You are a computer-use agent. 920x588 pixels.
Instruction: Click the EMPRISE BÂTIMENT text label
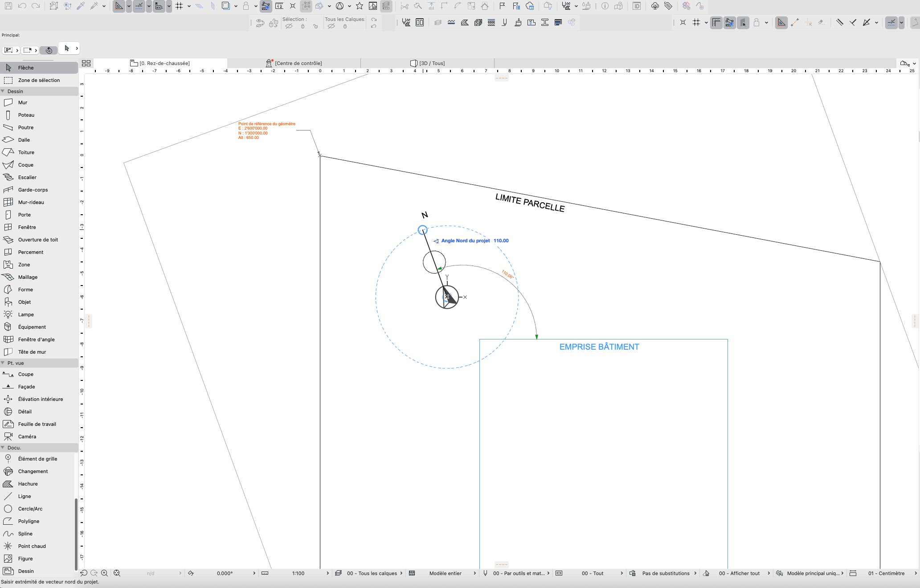[599, 347]
